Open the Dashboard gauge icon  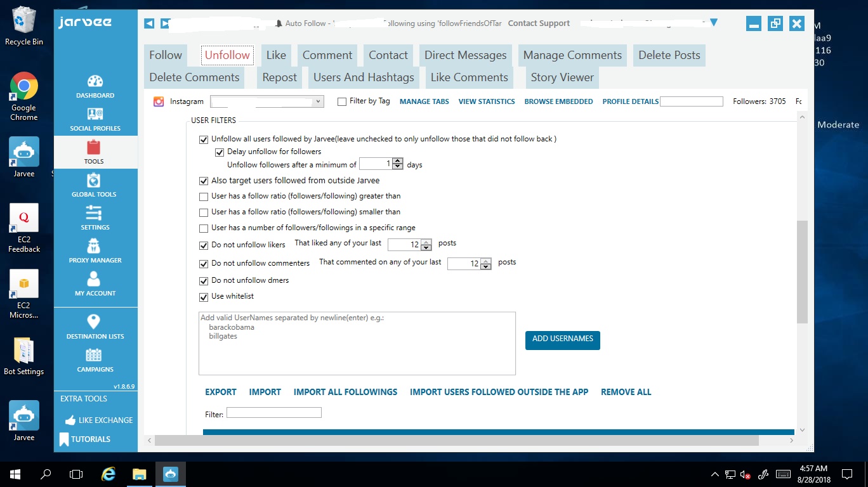click(x=95, y=82)
